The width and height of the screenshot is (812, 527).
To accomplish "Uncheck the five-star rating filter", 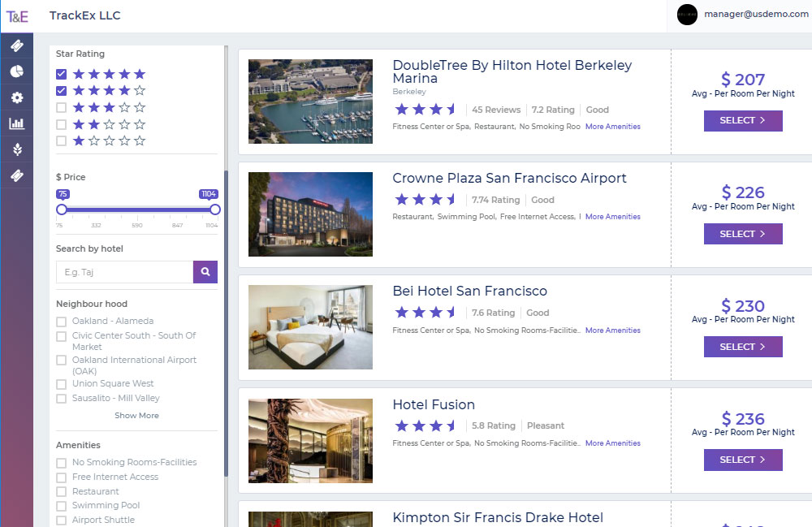I will [x=61, y=74].
